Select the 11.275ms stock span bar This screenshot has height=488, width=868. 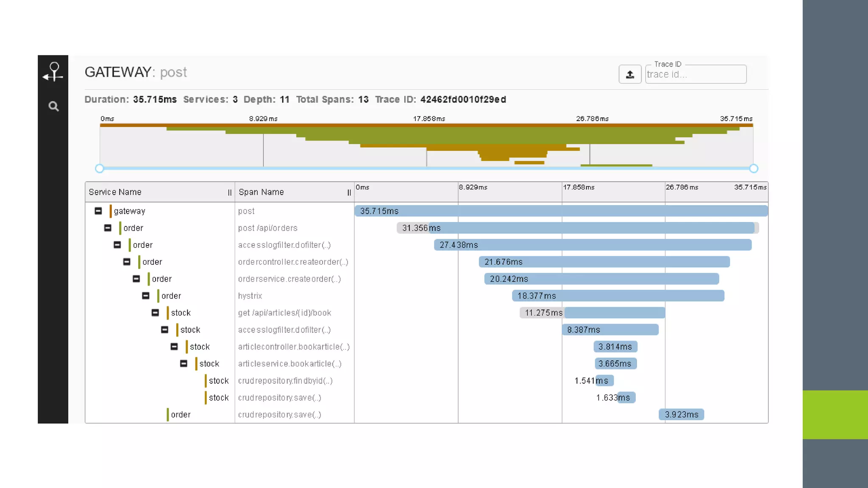(x=614, y=313)
